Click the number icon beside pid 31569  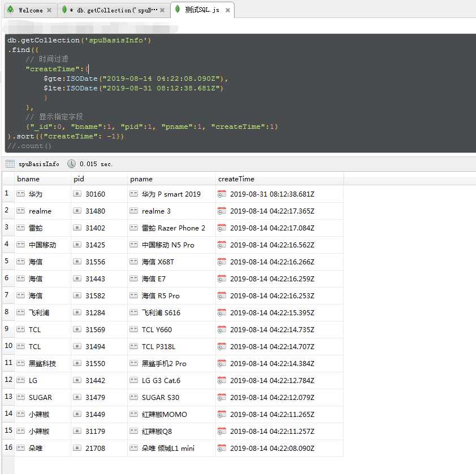(x=77, y=329)
